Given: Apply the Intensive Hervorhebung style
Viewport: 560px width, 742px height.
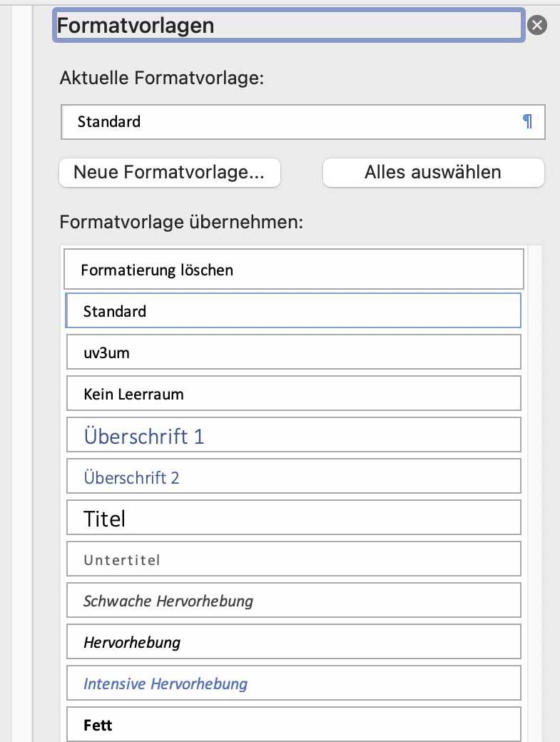Looking at the screenshot, I should coord(293,683).
